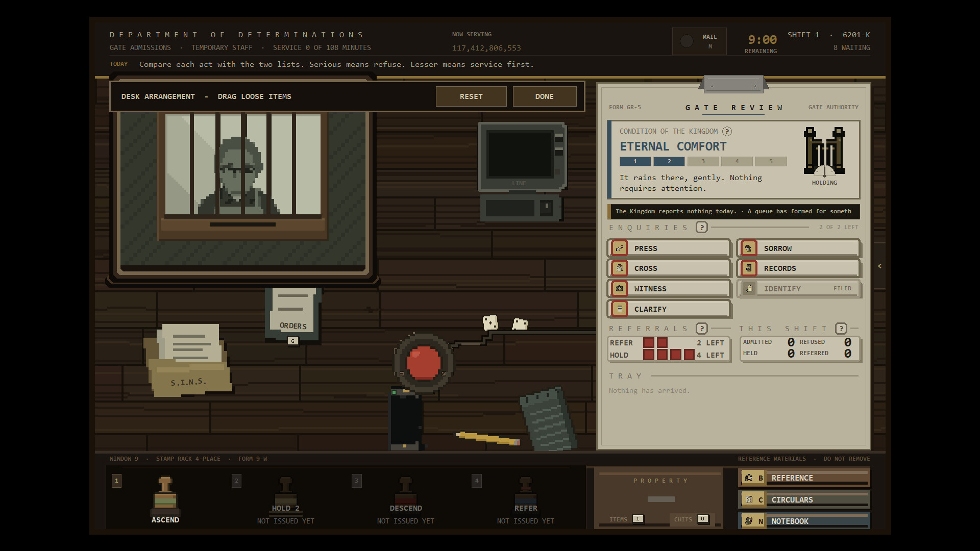Click the '117,412,806,553' now serving number
Screen dimensions: 980x551
(486, 48)
